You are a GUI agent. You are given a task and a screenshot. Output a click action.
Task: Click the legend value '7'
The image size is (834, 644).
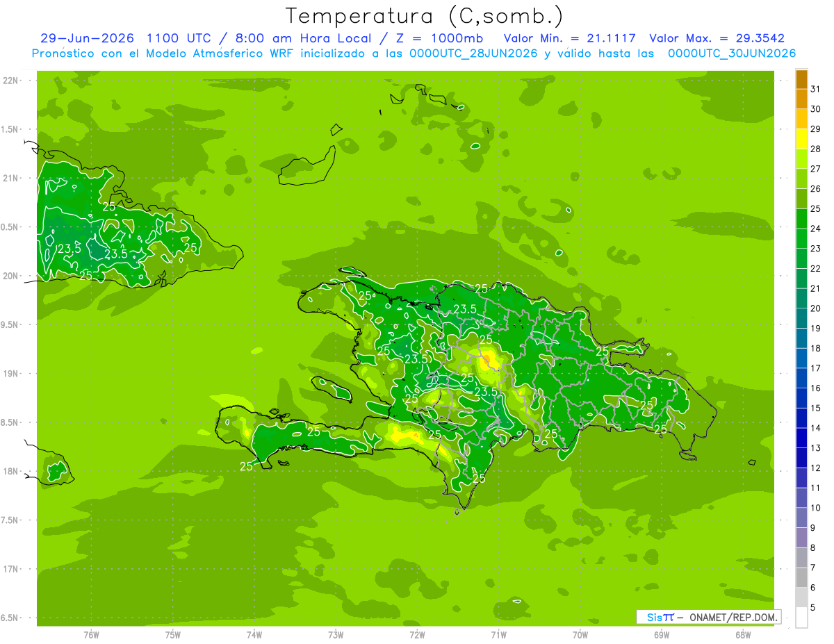click(813, 568)
